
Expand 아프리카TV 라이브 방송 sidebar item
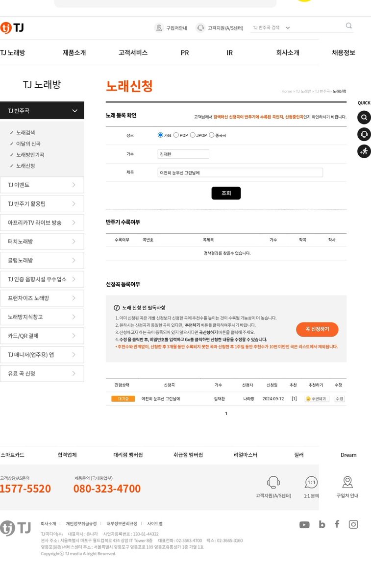[42, 222]
